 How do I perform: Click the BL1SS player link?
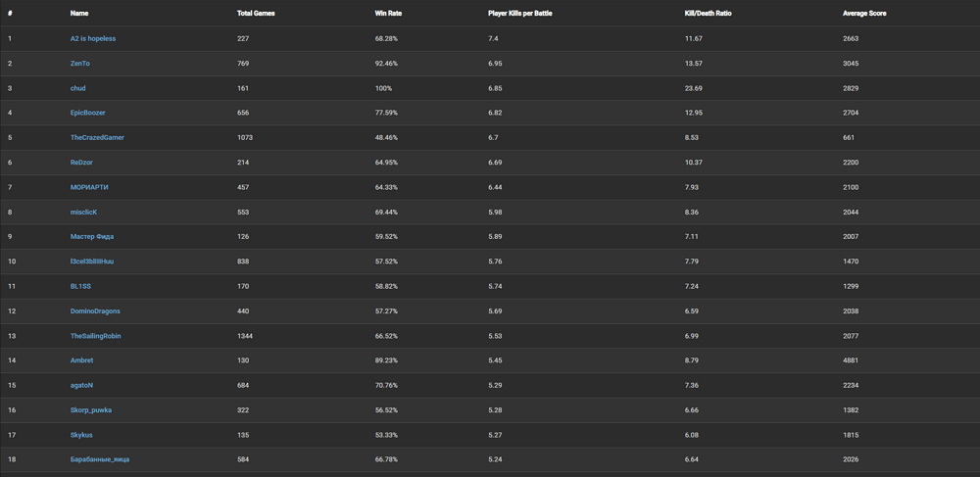(x=80, y=286)
